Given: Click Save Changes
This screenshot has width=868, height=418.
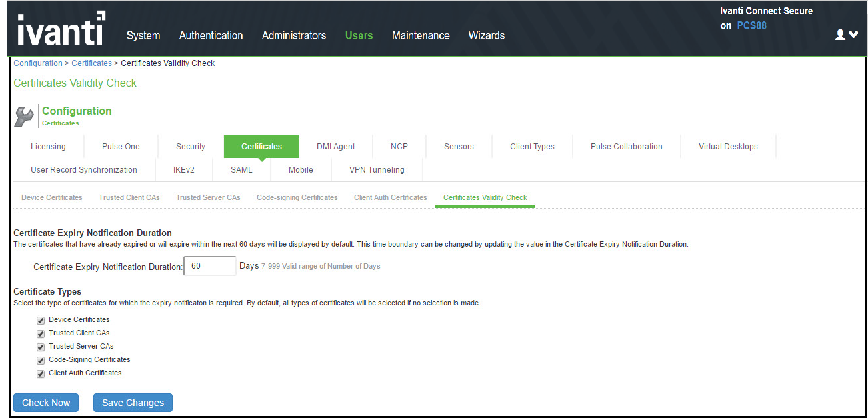Looking at the screenshot, I should click(133, 402).
